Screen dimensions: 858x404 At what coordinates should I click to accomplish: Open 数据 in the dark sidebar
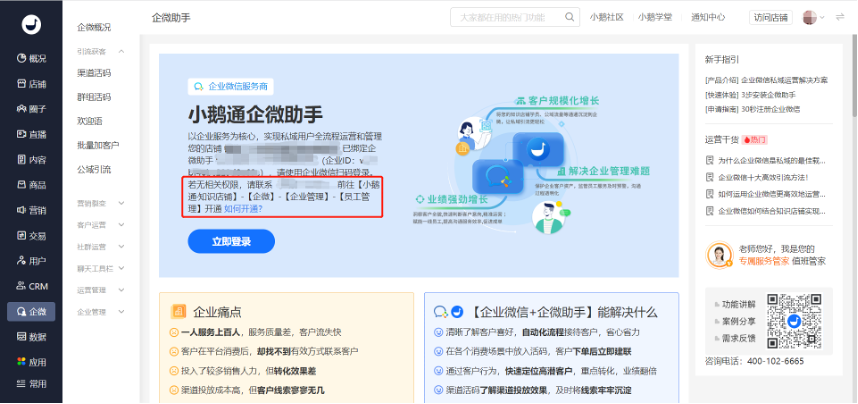point(31,337)
